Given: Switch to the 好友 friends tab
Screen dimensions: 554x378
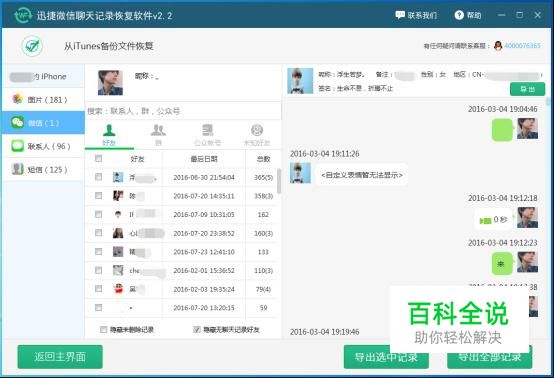Looking at the screenshot, I should click(x=109, y=135).
